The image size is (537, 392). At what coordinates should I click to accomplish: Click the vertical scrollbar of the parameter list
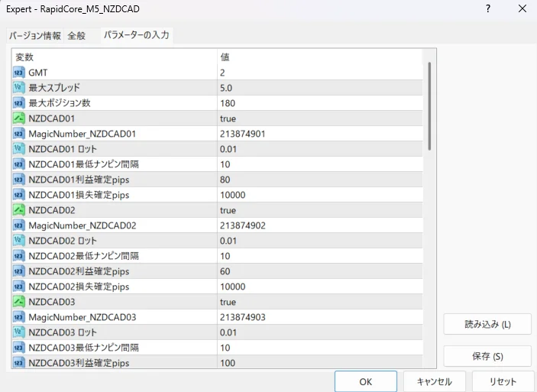pos(429,105)
